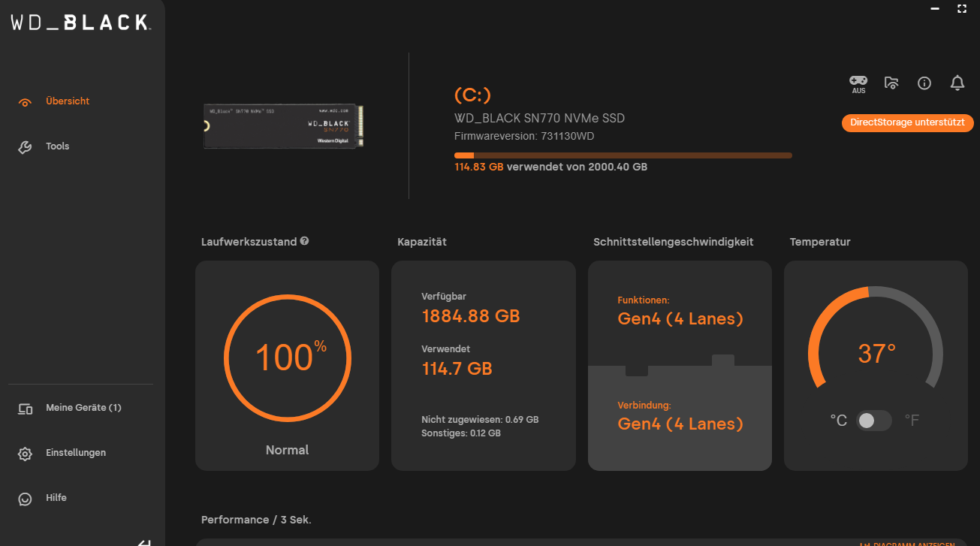980x546 pixels.
Task: Click the 1884.88 GB available value
Action: coord(471,316)
